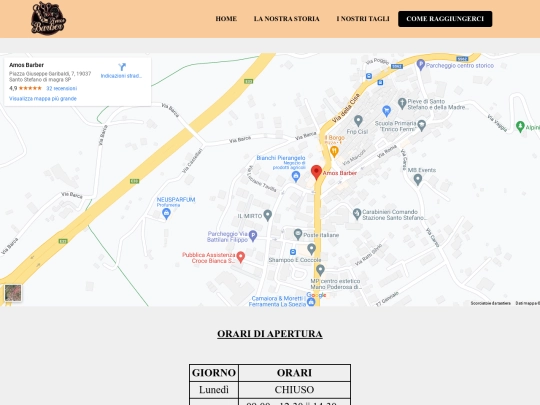
Task: Open Indicazioni stradali link
Action: (x=121, y=76)
